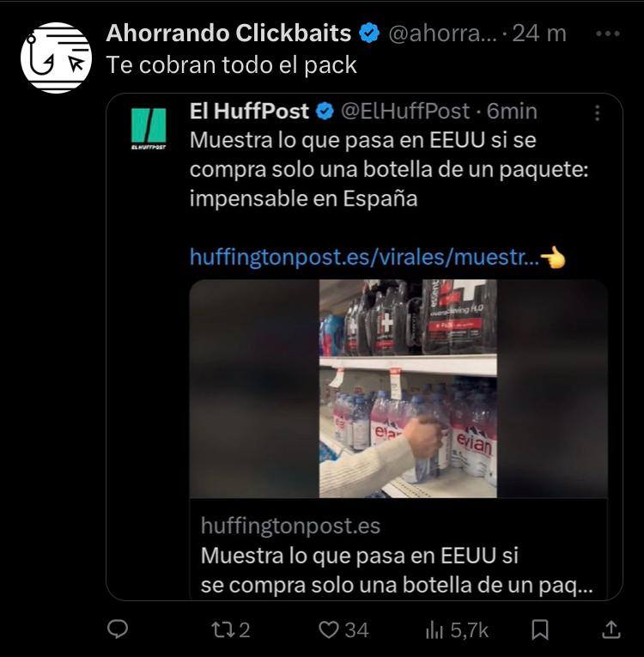The image size is (644, 657).
Task: Click the retweet icon with 2 reposts
Action: click(x=231, y=630)
